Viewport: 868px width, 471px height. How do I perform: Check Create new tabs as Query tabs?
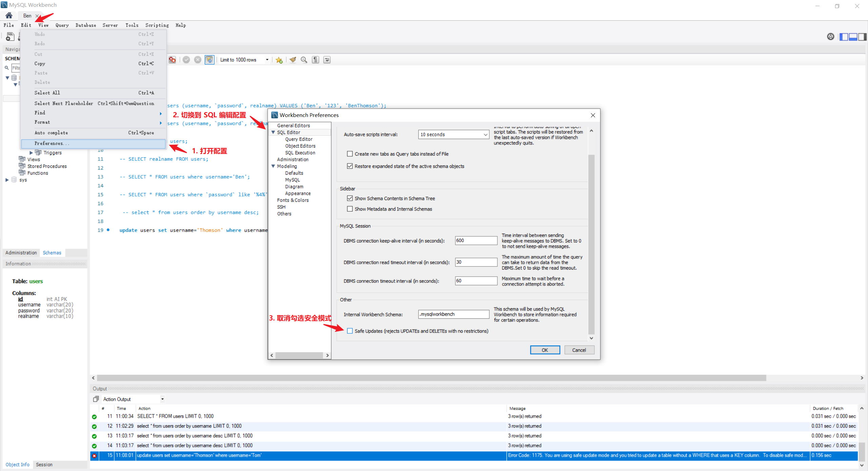tap(350, 154)
